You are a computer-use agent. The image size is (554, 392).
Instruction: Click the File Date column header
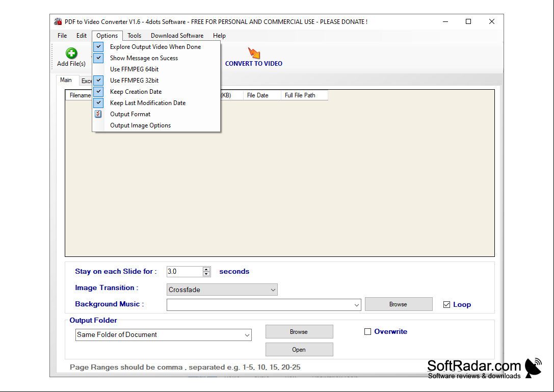tap(262, 95)
